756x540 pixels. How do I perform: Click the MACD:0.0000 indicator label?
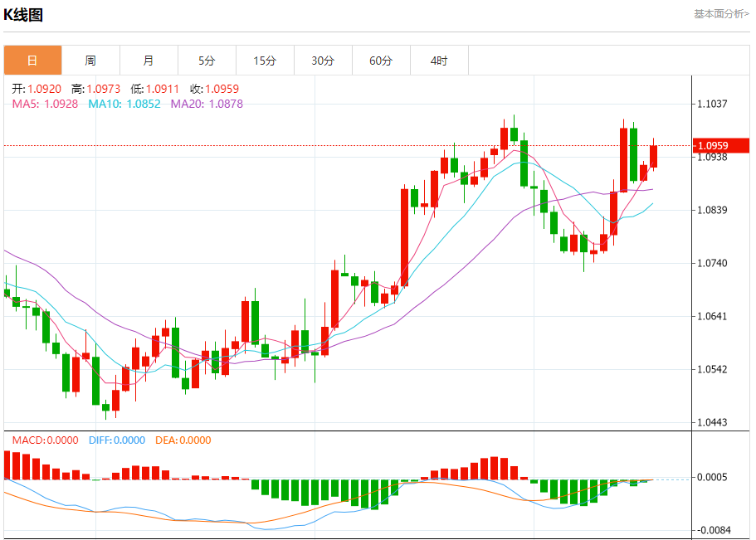click(x=46, y=440)
